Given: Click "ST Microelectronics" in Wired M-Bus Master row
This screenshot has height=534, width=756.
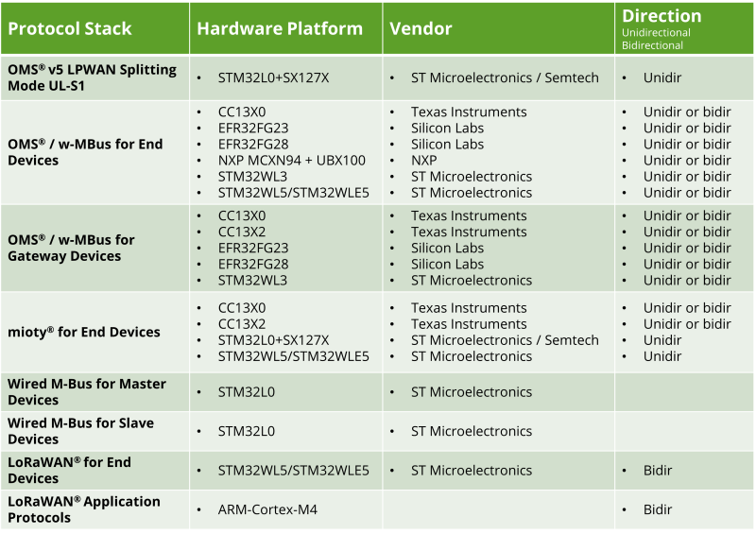Looking at the screenshot, I should pyautogui.click(x=472, y=391).
